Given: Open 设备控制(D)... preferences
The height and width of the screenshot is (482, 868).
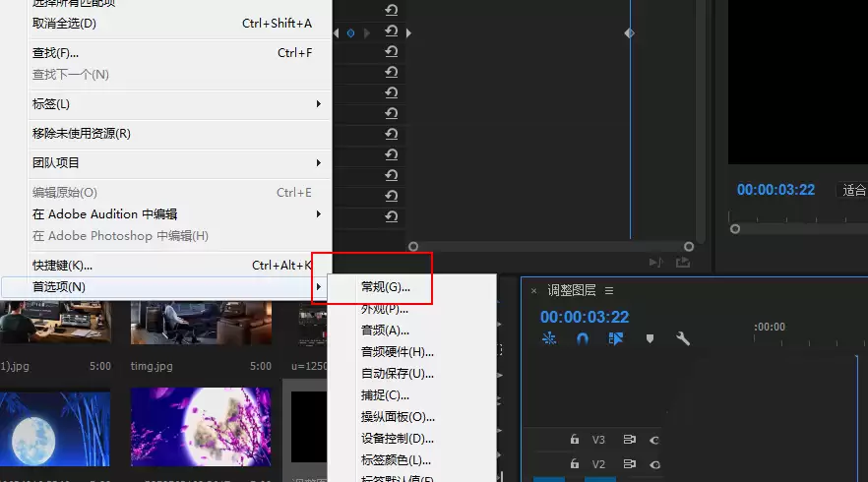Looking at the screenshot, I should tap(411, 439).
